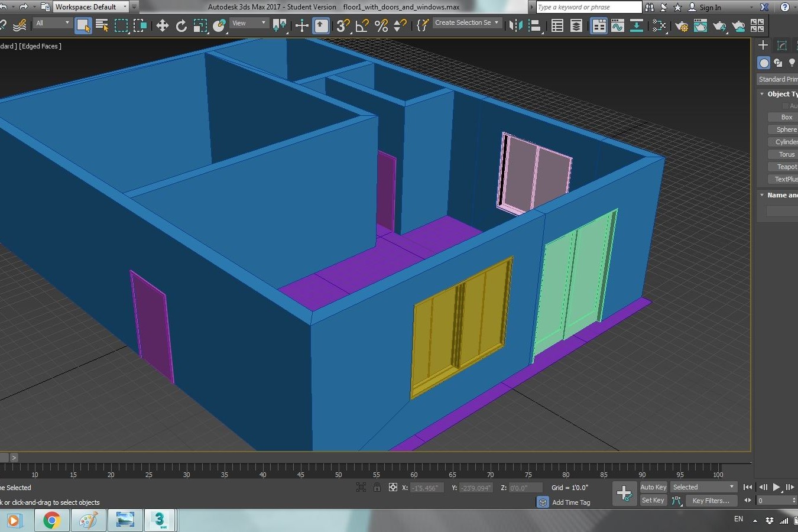The width and height of the screenshot is (798, 532).
Task: Toggle the selection lock padlock
Action: pyautogui.click(x=377, y=487)
